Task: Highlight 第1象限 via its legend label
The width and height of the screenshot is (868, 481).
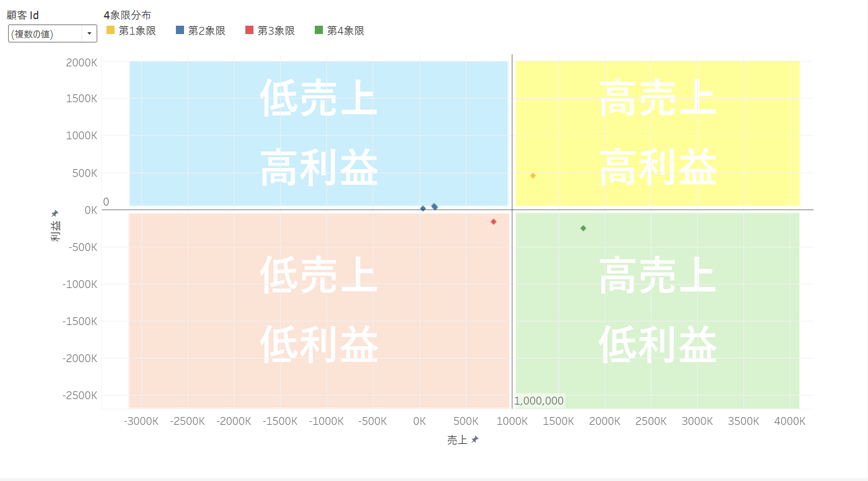Action: tap(137, 31)
